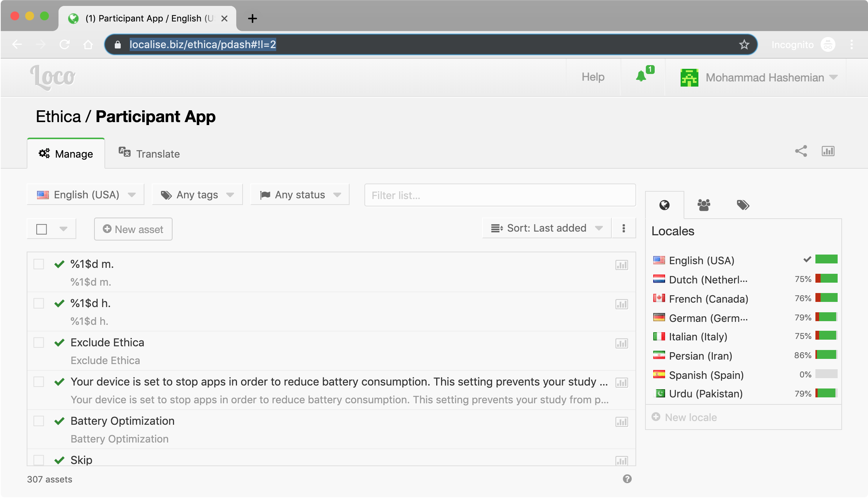This screenshot has width=868, height=498.
Task: Open the Help menu item
Action: point(593,77)
